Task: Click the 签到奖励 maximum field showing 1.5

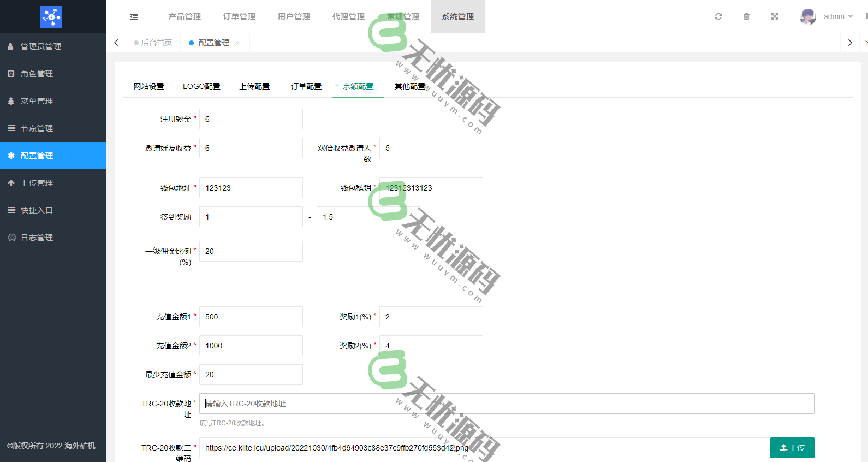Action: pos(368,217)
